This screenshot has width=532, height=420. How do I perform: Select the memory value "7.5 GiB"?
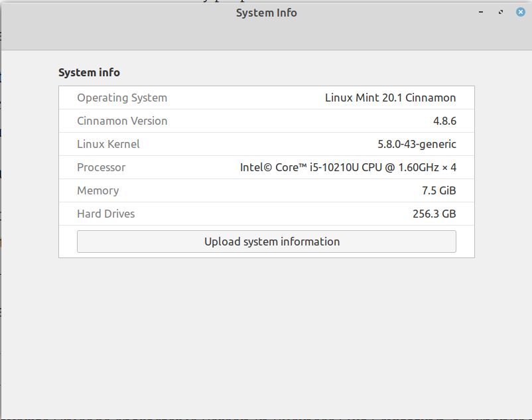click(x=438, y=190)
